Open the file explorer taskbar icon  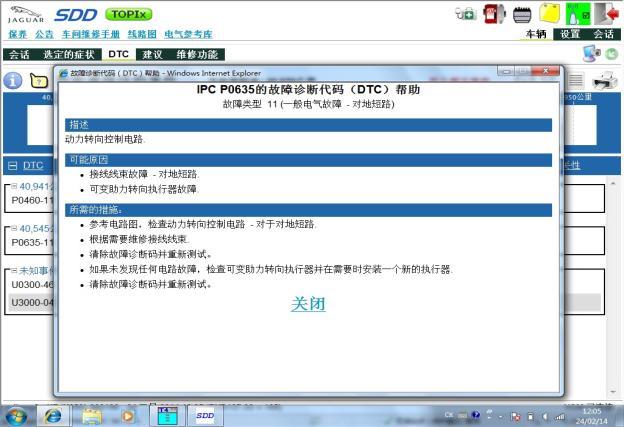[x=92, y=417]
